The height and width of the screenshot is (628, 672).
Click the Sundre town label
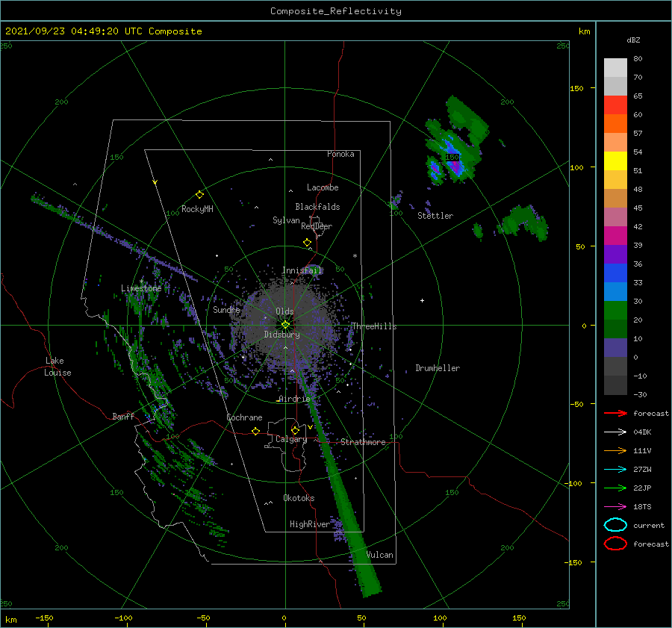coord(226,309)
